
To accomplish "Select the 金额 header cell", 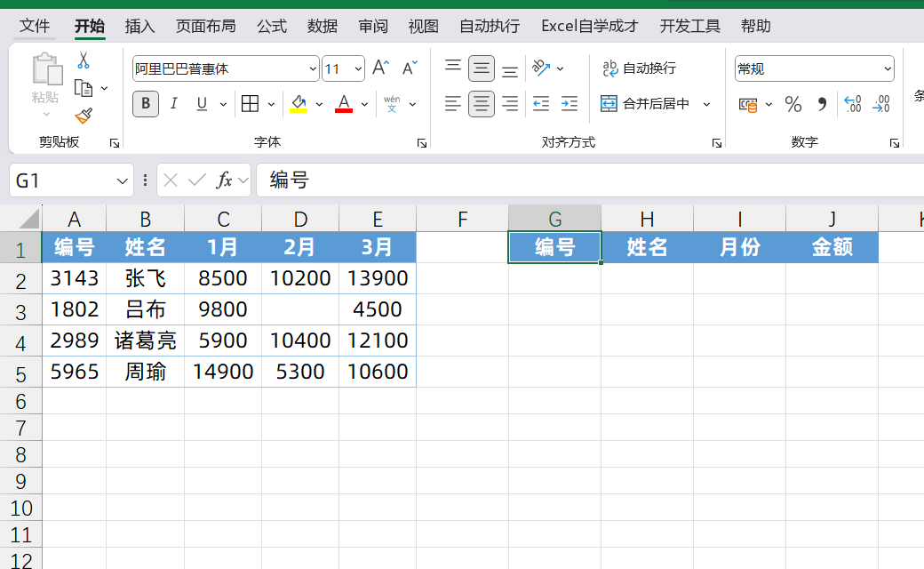I will [x=832, y=247].
